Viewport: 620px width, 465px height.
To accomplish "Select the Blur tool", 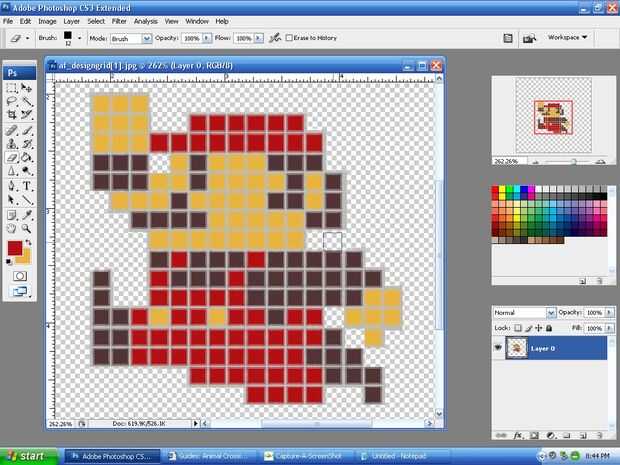I will click(x=12, y=171).
